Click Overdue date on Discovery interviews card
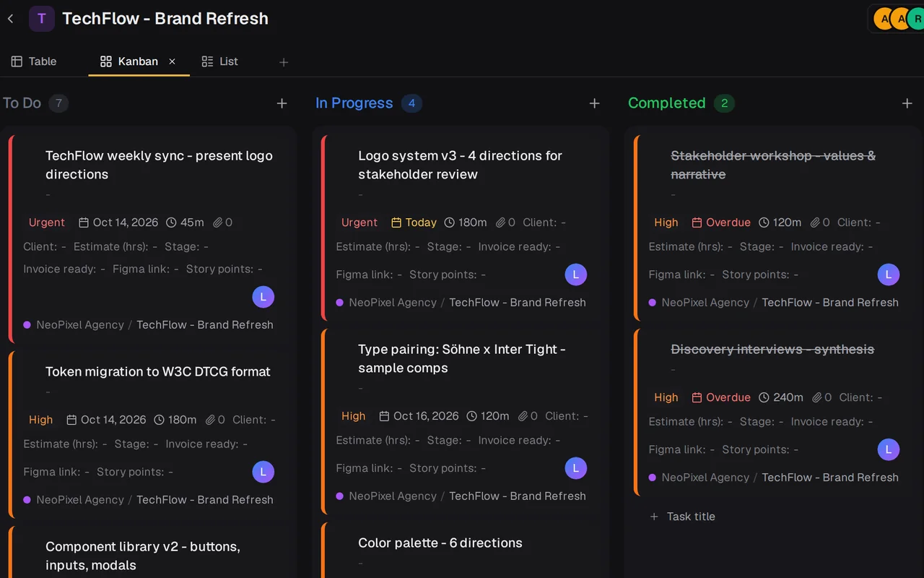 pos(721,397)
